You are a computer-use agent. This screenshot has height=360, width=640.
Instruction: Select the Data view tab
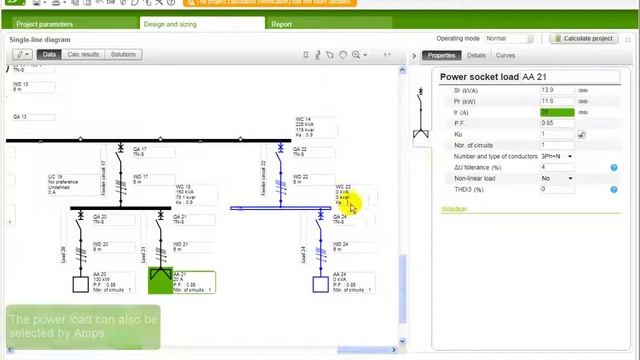click(x=49, y=54)
